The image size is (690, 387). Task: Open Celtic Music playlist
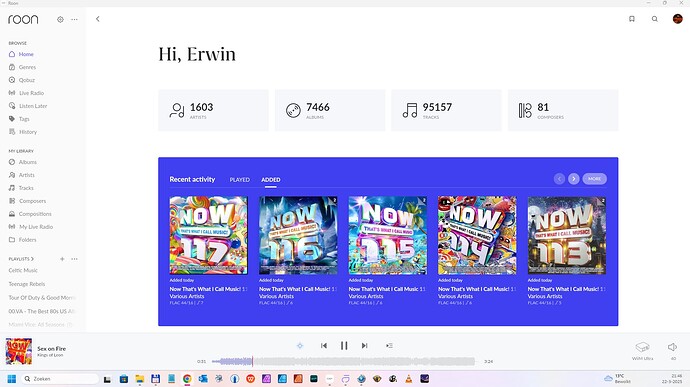pyautogui.click(x=23, y=270)
